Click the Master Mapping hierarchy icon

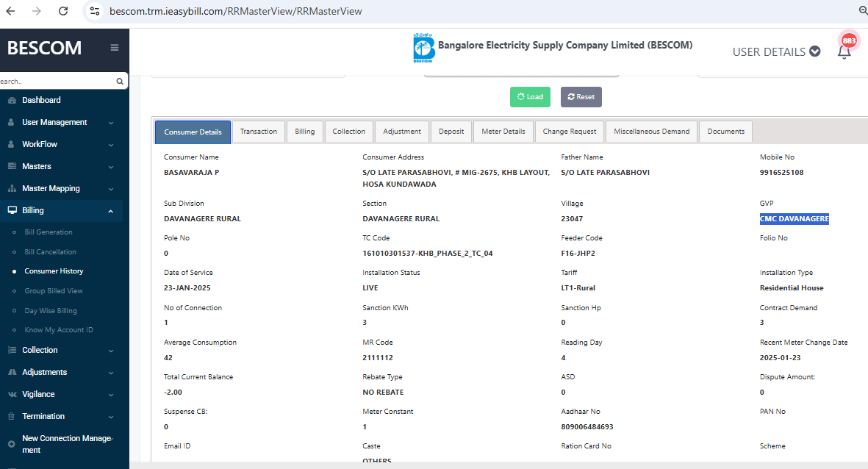[x=12, y=188]
